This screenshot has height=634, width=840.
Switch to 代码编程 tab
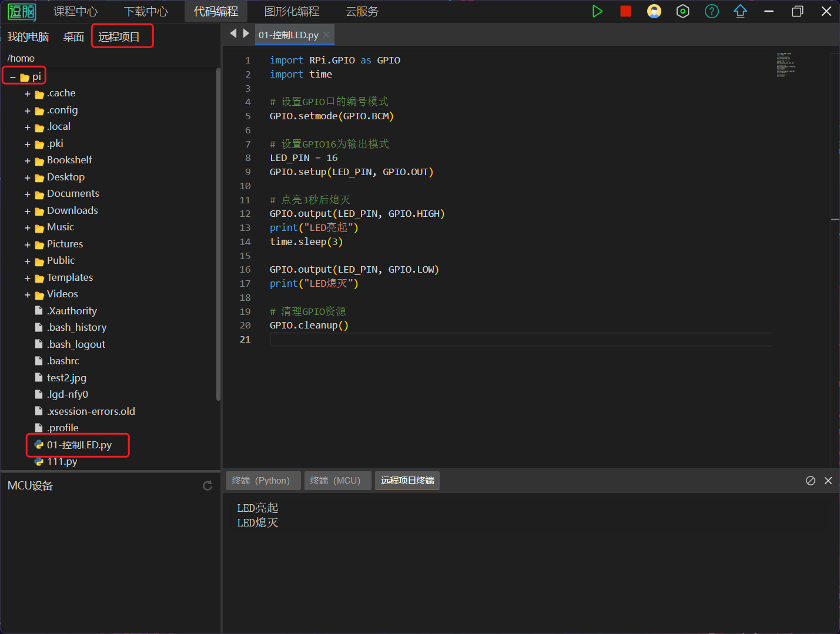(216, 11)
